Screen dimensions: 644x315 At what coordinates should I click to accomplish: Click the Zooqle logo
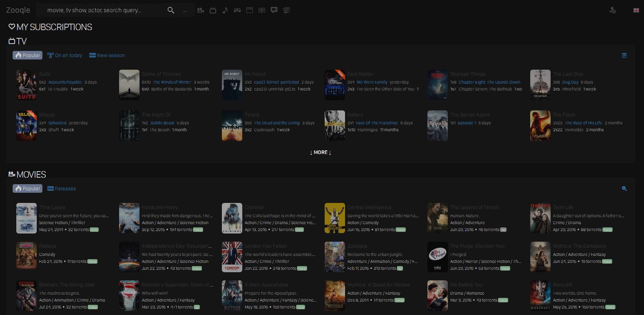point(18,10)
